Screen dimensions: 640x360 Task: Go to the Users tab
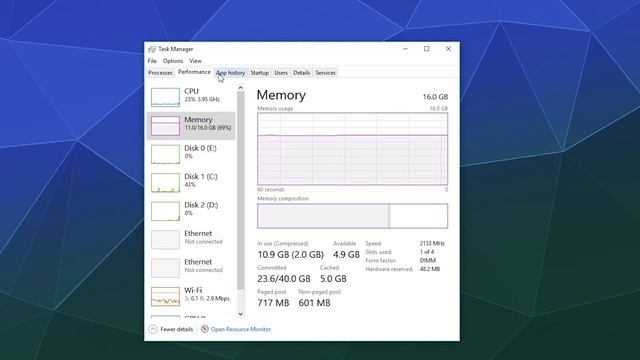click(281, 73)
